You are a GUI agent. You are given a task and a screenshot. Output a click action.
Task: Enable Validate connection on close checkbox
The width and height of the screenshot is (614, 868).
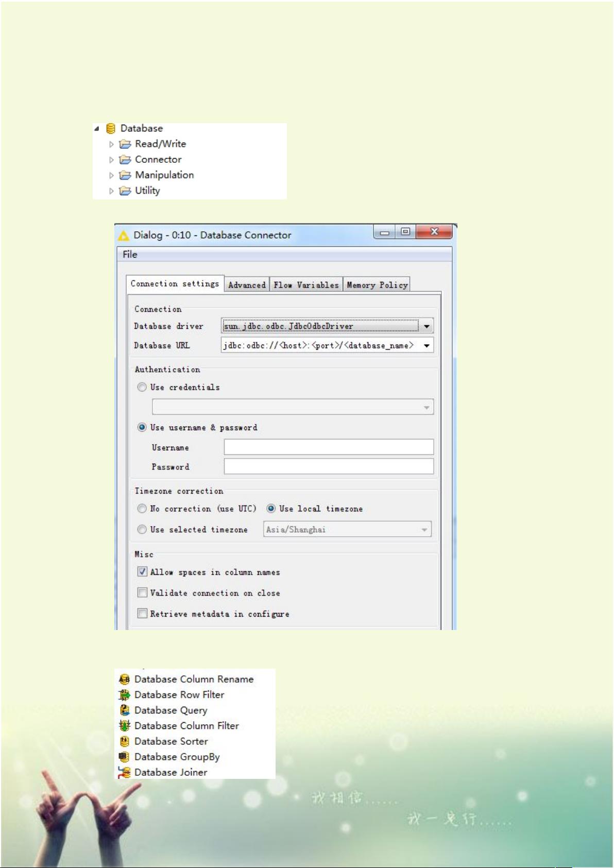pos(142,593)
